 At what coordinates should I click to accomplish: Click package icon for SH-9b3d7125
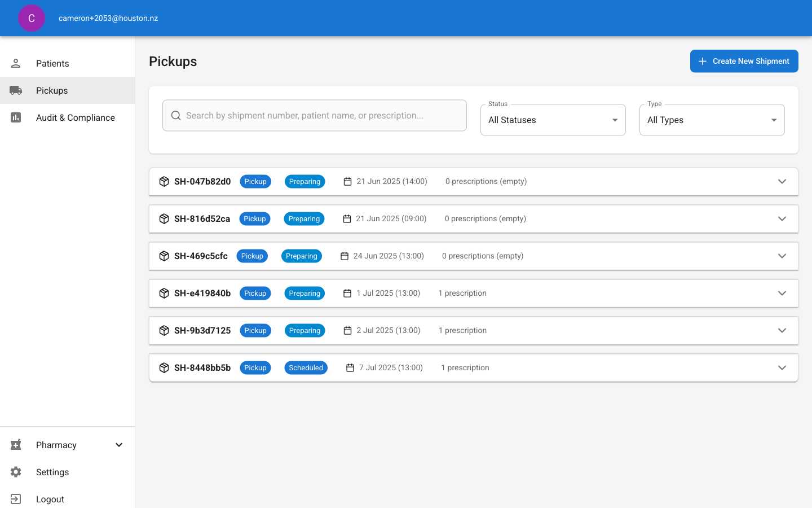point(164,330)
